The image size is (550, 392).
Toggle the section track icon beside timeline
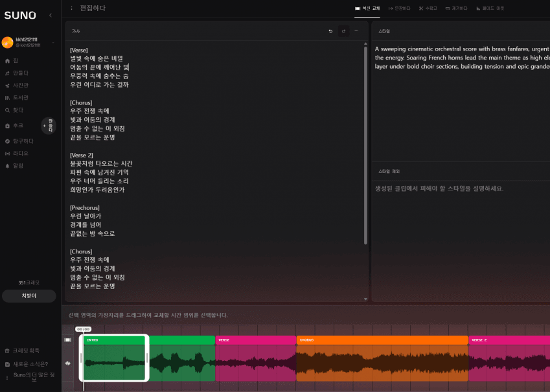67,340
